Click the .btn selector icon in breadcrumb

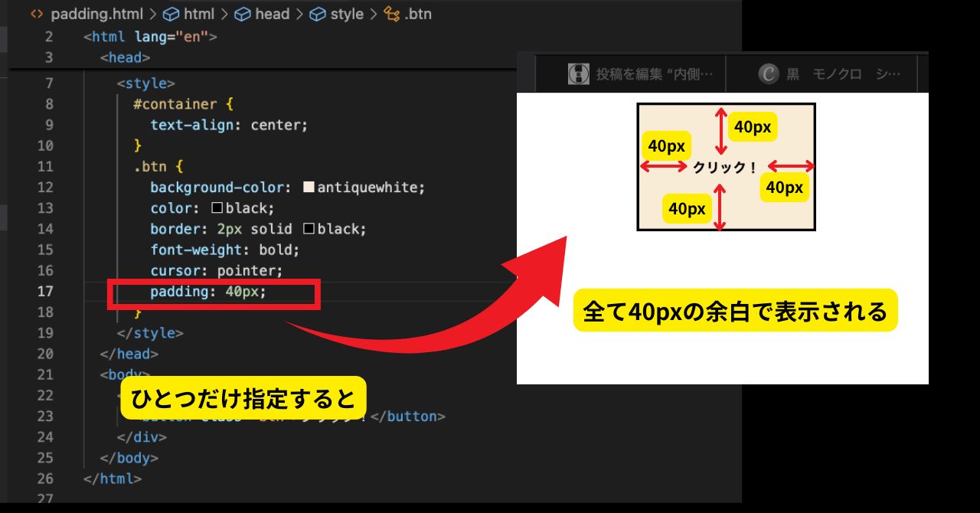(x=392, y=15)
